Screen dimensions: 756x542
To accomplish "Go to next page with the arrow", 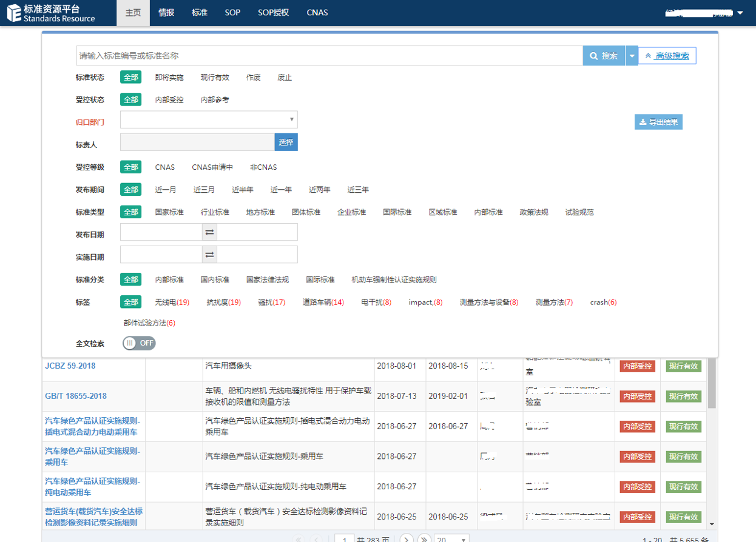I will [407, 538].
